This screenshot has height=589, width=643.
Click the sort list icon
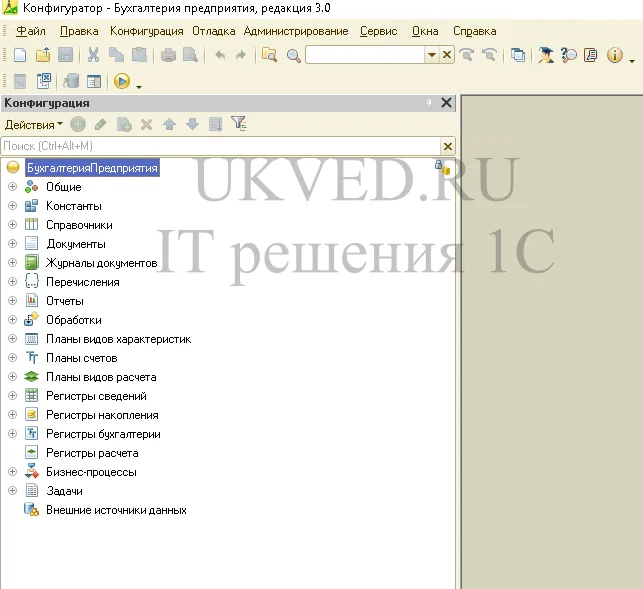pyautogui.click(x=215, y=124)
